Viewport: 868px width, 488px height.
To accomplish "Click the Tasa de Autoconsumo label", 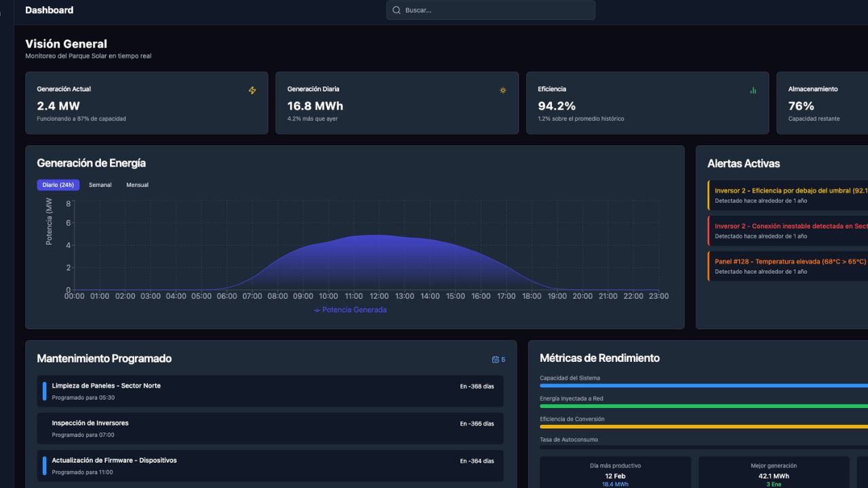I will pos(568,440).
